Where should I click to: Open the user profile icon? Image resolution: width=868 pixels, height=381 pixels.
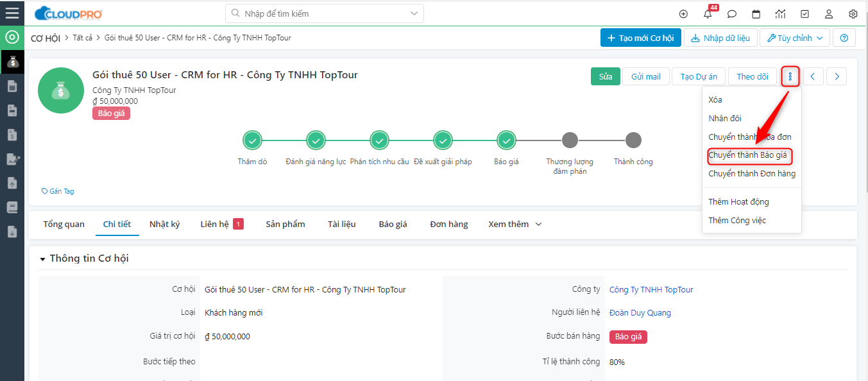pyautogui.click(x=829, y=14)
